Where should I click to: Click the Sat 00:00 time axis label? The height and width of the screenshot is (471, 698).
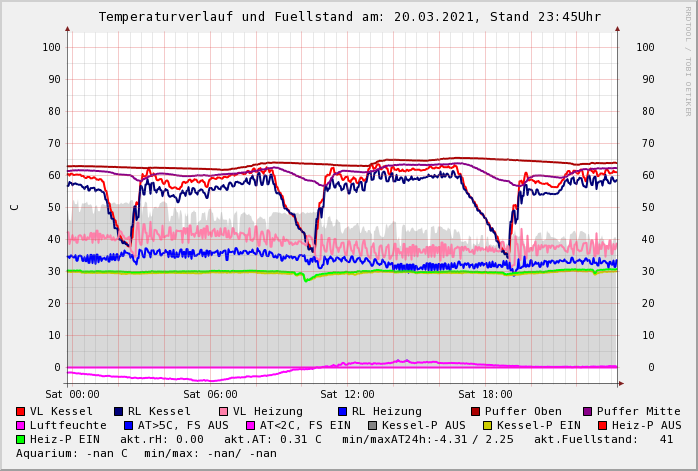[x=72, y=394]
